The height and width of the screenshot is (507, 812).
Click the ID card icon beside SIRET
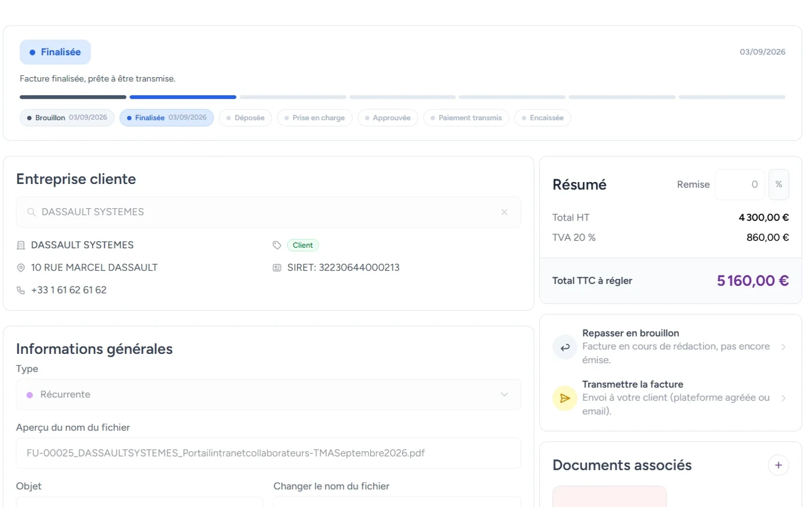(277, 268)
